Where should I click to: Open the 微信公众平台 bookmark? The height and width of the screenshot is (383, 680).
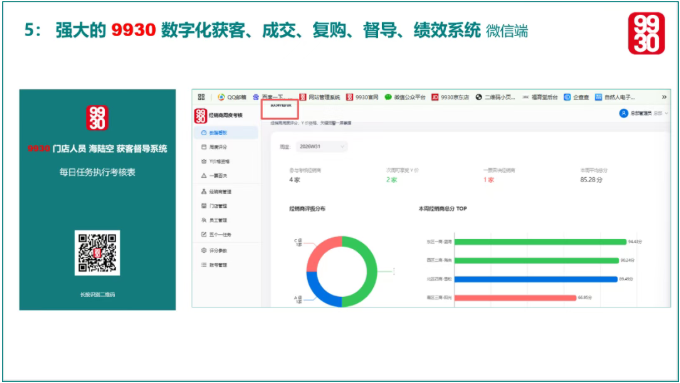pos(405,97)
